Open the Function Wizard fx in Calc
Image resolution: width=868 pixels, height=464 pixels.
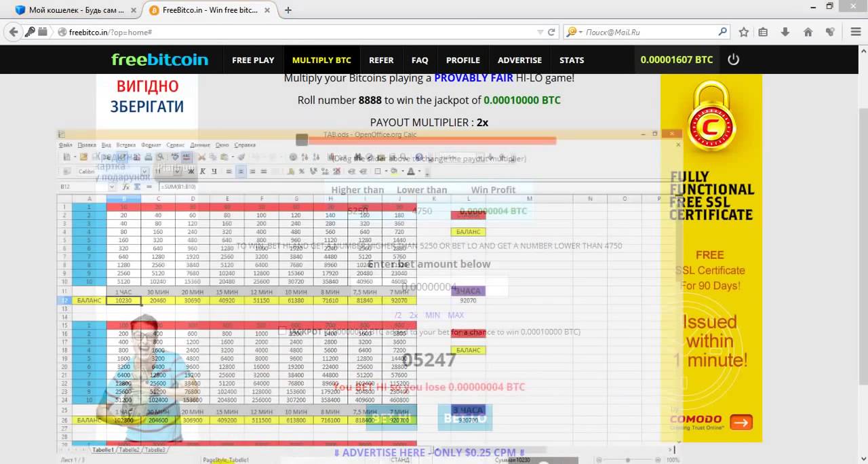click(x=125, y=186)
